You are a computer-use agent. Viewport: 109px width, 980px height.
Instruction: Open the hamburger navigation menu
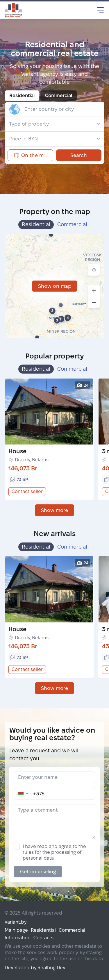pos(100,10)
